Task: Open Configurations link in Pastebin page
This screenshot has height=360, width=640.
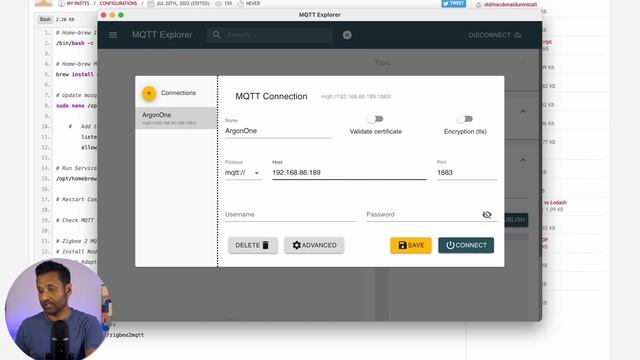Action: click(118, 3)
